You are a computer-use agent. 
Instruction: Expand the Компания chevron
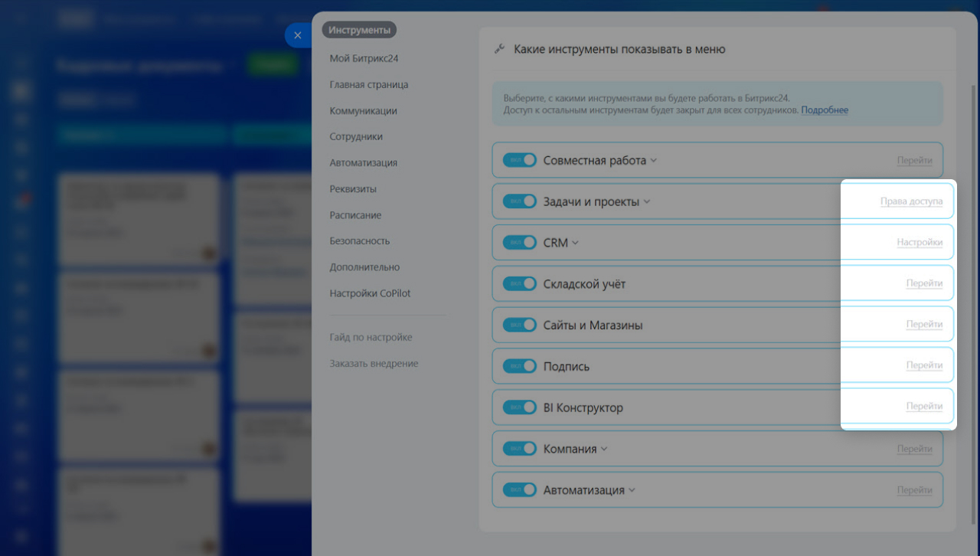[603, 450]
